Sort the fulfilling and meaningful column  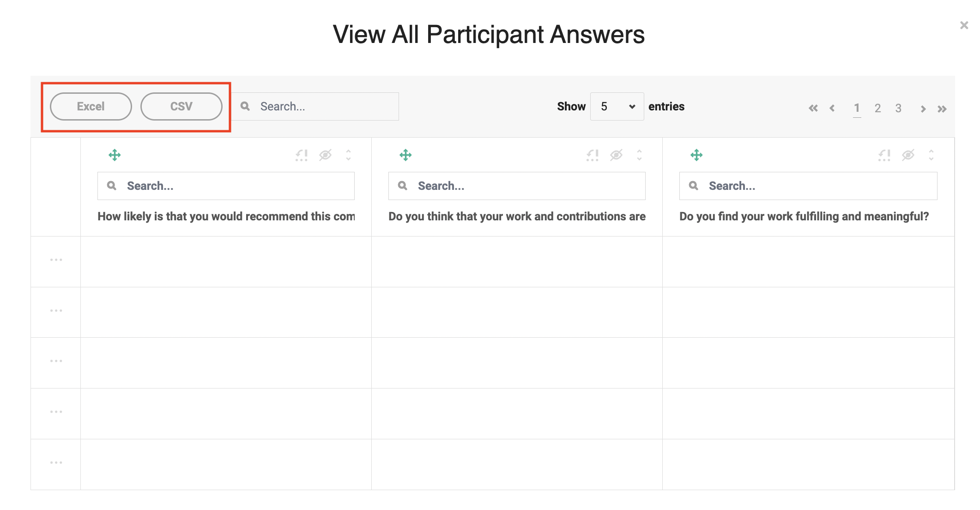pos(932,155)
